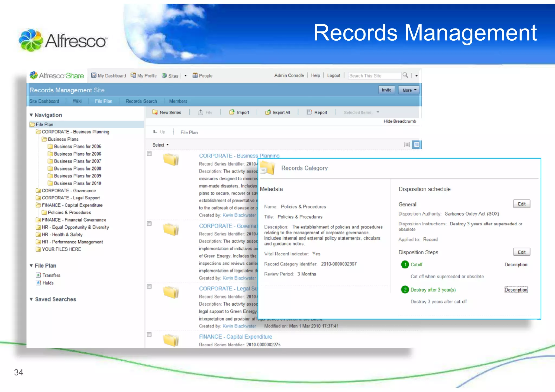Click File Plan in the breadcrumb

coord(189,132)
